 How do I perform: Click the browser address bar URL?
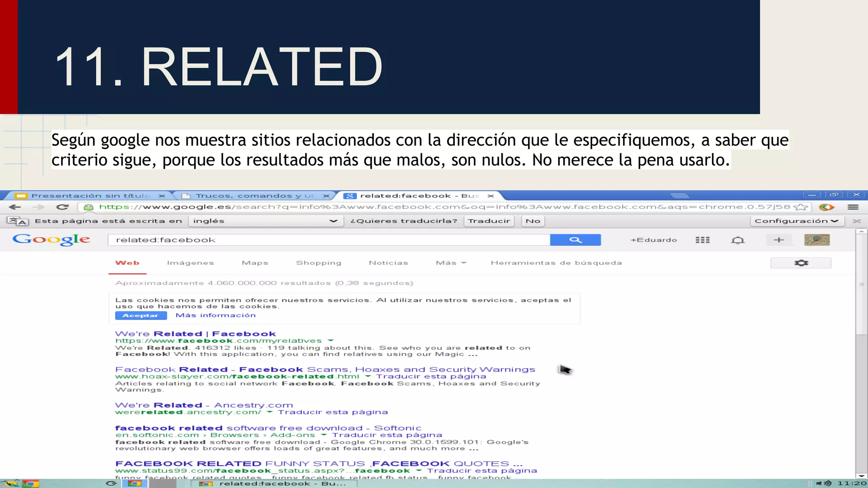point(445,207)
